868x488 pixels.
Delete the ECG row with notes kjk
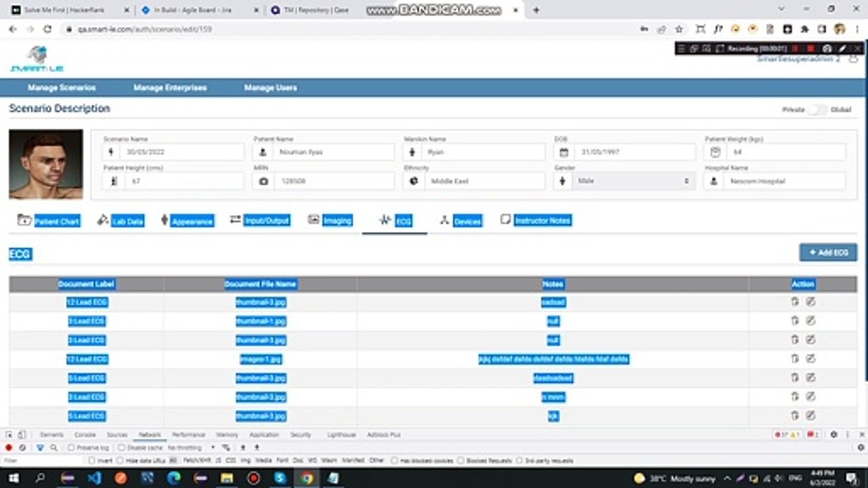point(795,415)
